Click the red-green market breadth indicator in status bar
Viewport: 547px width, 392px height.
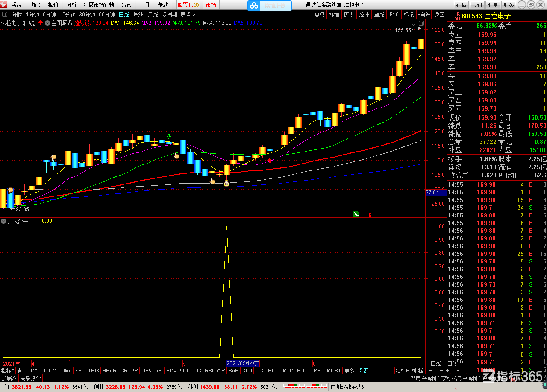(x=305, y=387)
